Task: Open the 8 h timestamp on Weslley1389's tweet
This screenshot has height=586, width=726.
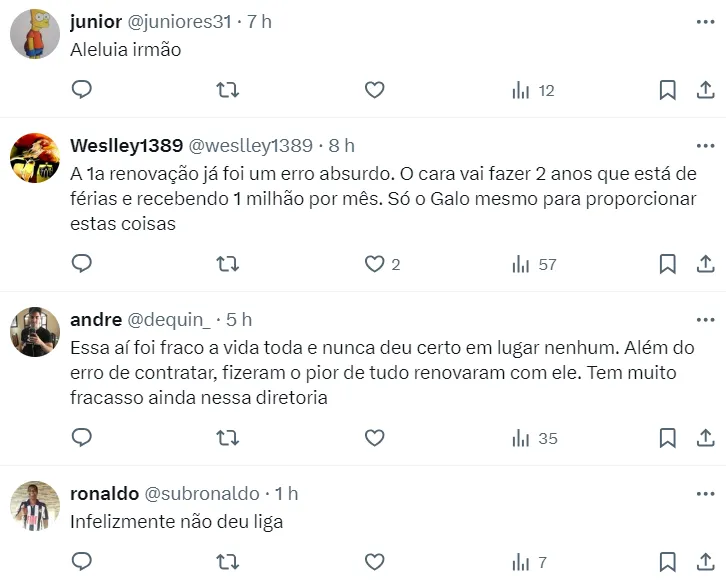Action: (341, 146)
